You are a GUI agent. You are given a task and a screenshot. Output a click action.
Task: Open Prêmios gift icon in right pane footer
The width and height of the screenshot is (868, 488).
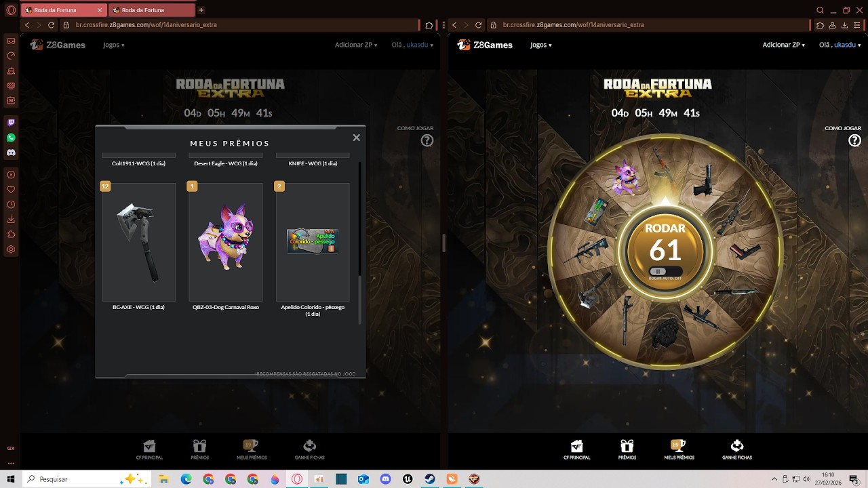click(x=627, y=449)
